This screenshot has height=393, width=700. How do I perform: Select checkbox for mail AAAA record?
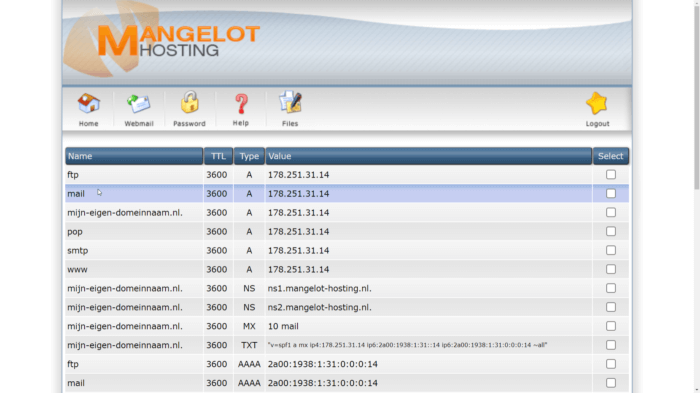click(x=611, y=383)
